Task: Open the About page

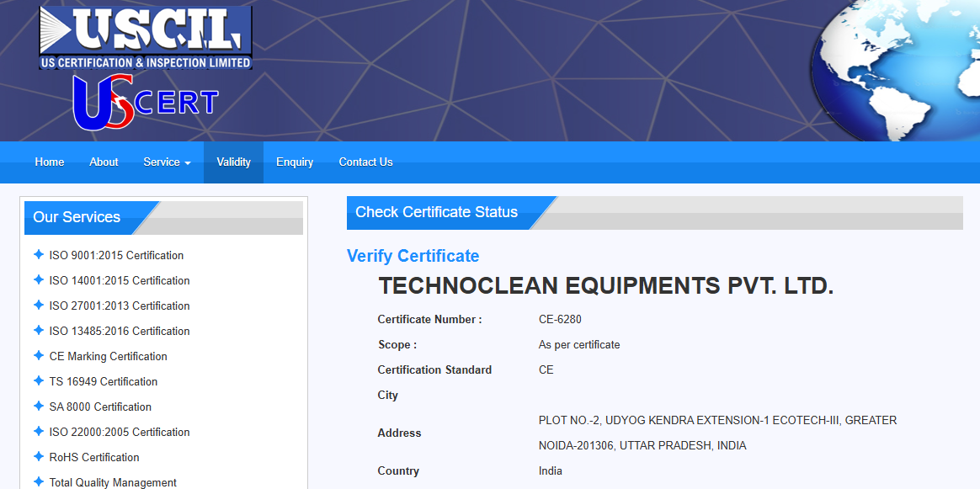Action: [104, 162]
